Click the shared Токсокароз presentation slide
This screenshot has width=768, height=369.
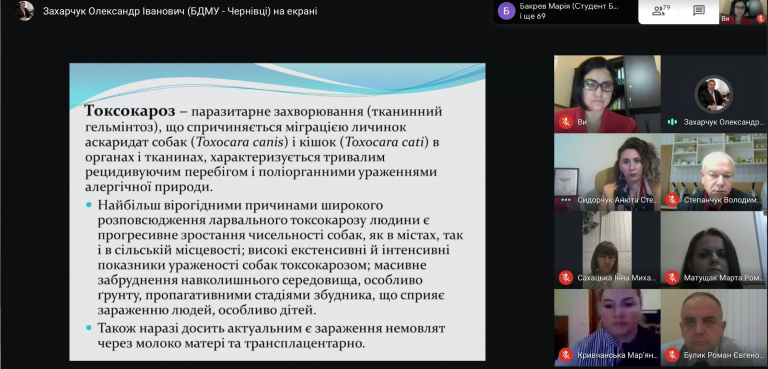click(277, 212)
